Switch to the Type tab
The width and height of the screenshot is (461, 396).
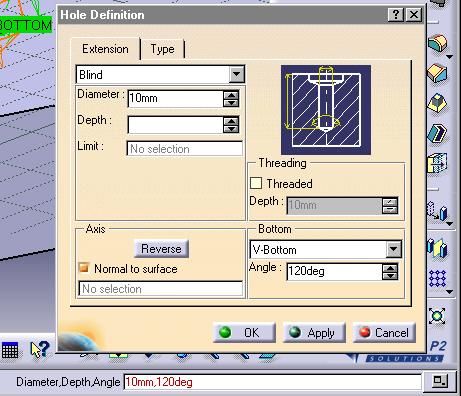click(x=162, y=49)
